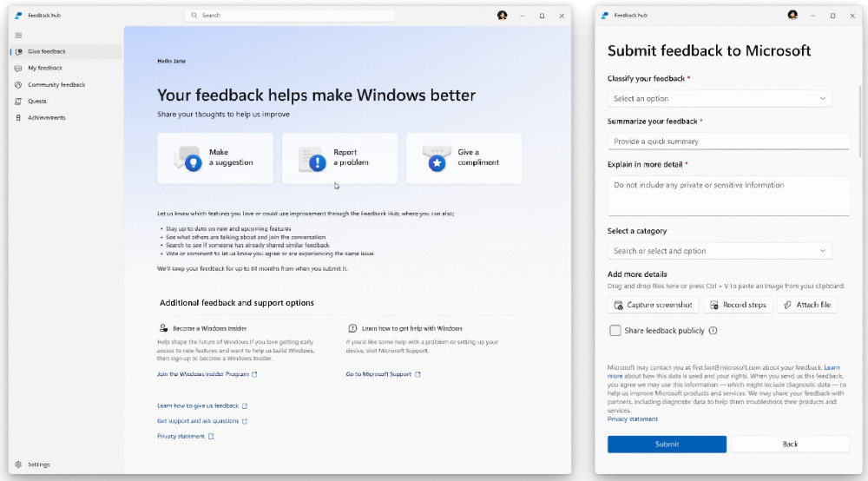Open the Give a compliment card
This screenshot has height=481, width=868.
click(464, 157)
